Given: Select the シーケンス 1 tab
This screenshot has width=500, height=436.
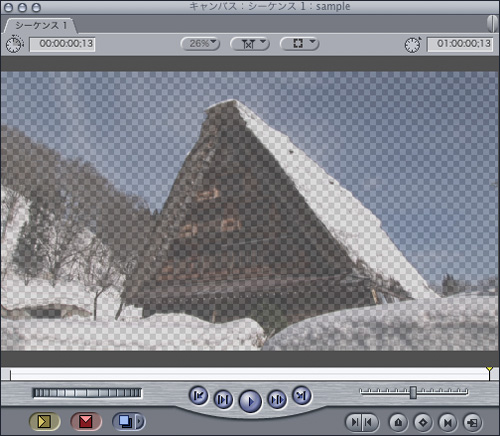Looking at the screenshot, I should click(x=40, y=26).
